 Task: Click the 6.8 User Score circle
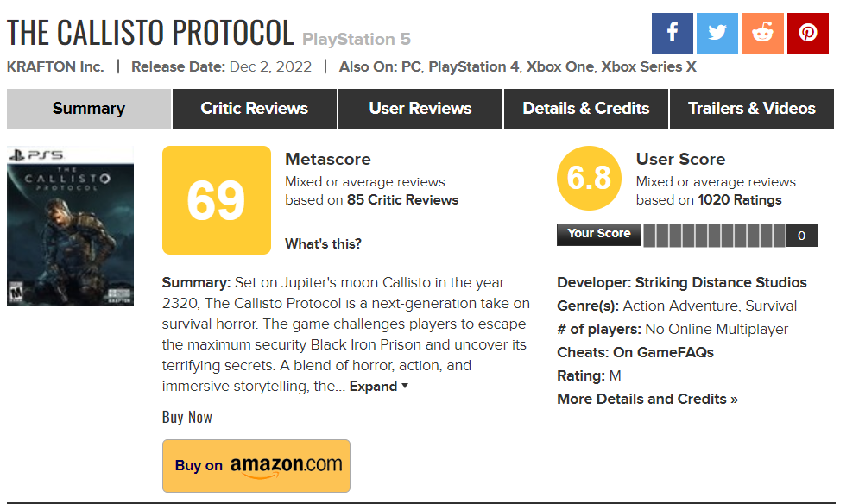(x=589, y=178)
